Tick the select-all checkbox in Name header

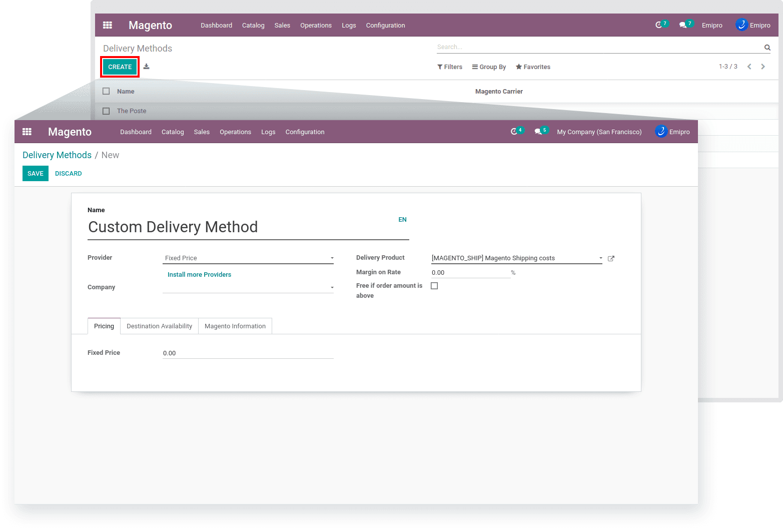coord(106,91)
